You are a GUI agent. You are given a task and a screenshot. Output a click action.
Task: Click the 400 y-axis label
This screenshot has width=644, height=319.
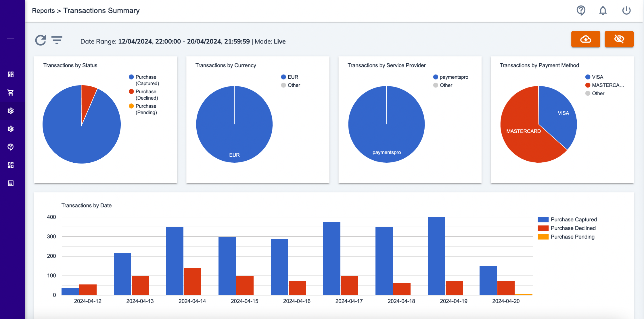51,217
